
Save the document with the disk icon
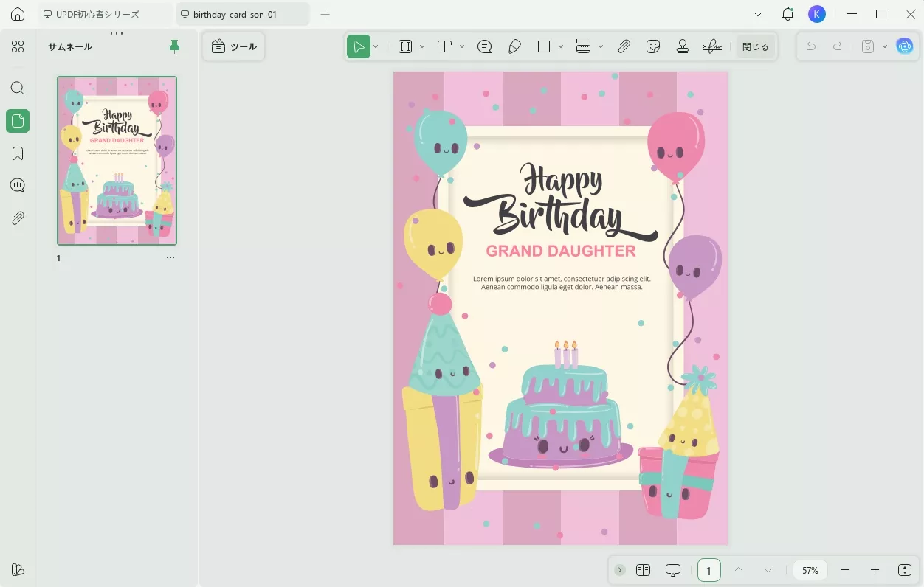pos(868,46)
